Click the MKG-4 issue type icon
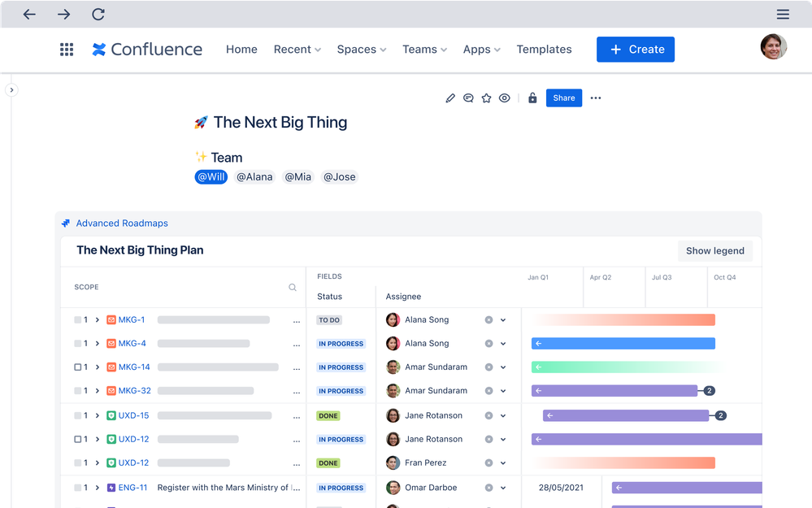812x508 pixels. (x=111, y=343)
